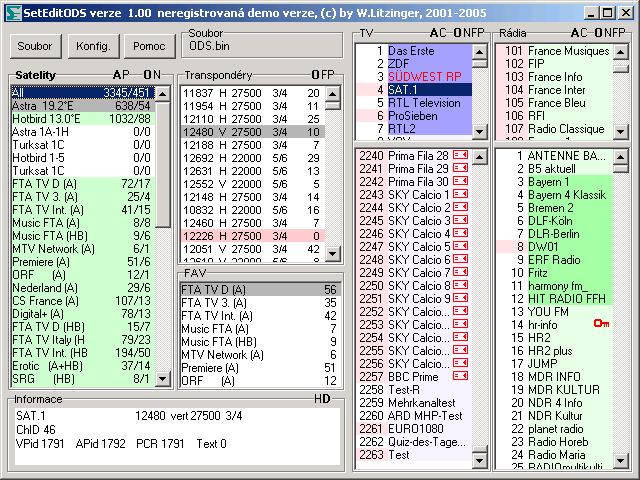Select Hotbird 13.0°E satellite row

pyautogui.click(x=83, y=119)
